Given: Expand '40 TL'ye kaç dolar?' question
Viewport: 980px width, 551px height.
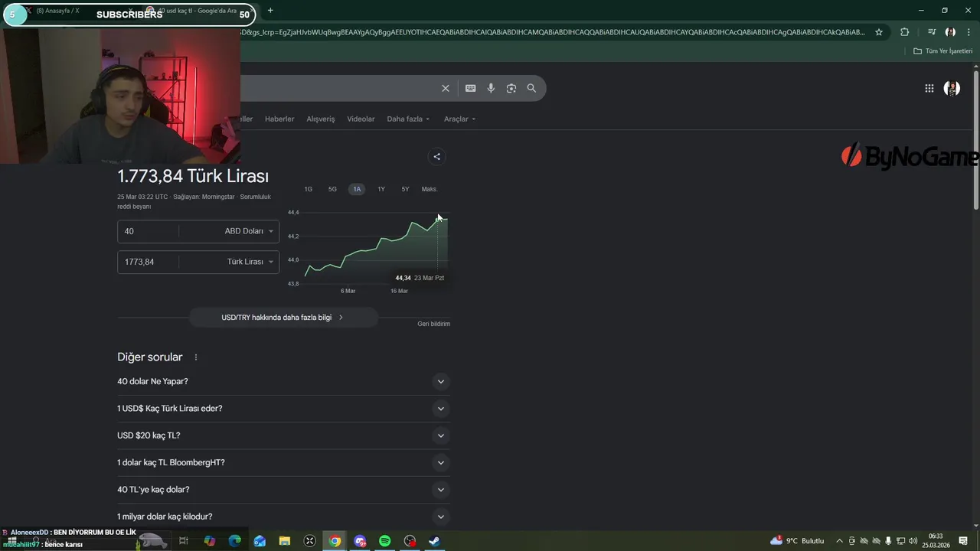Looking at the screenshot, I should [x=283, y=490].
